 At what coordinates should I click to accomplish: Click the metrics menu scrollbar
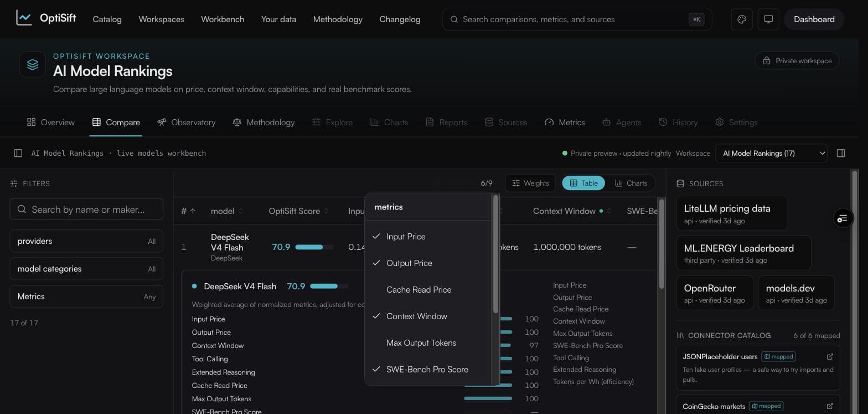click(495, 254)
